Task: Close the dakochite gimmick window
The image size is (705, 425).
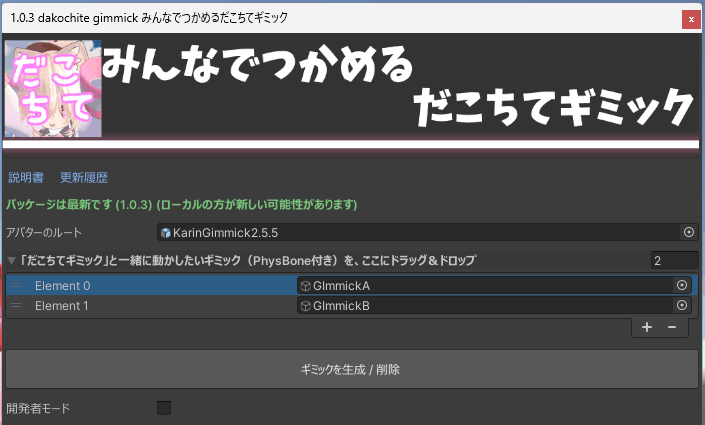Action: click(689, 18)
